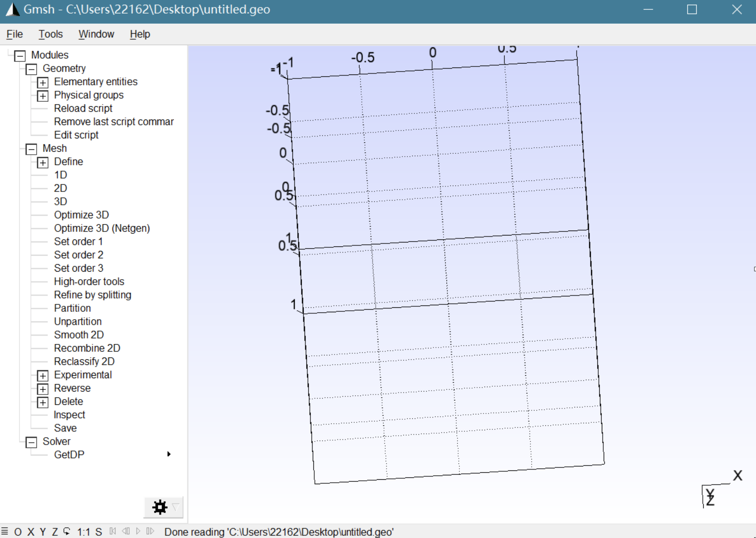The width and height of the screenshot is (756, 538).
Task: Expand the Elementary entities node
Action: (43, 82)
